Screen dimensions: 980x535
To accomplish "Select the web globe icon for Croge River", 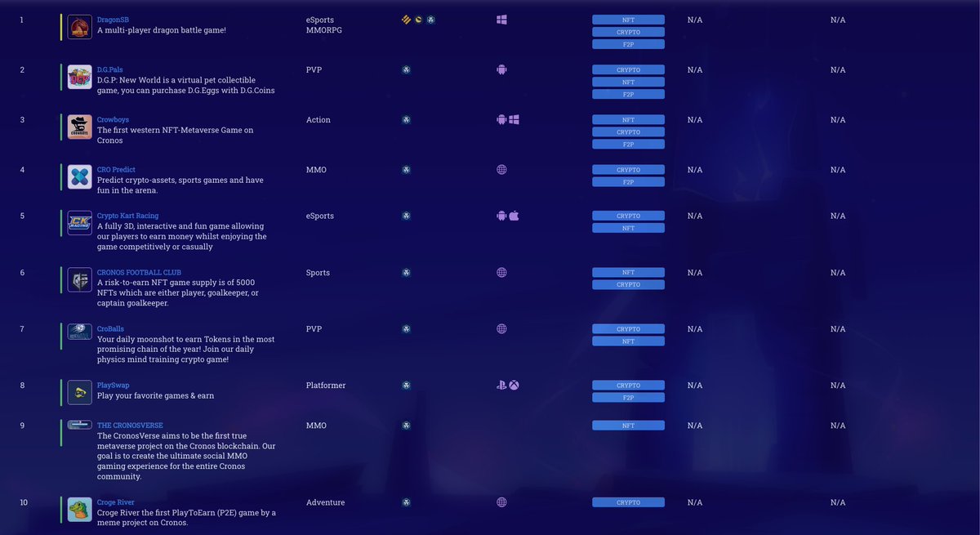I will [501, 502].
